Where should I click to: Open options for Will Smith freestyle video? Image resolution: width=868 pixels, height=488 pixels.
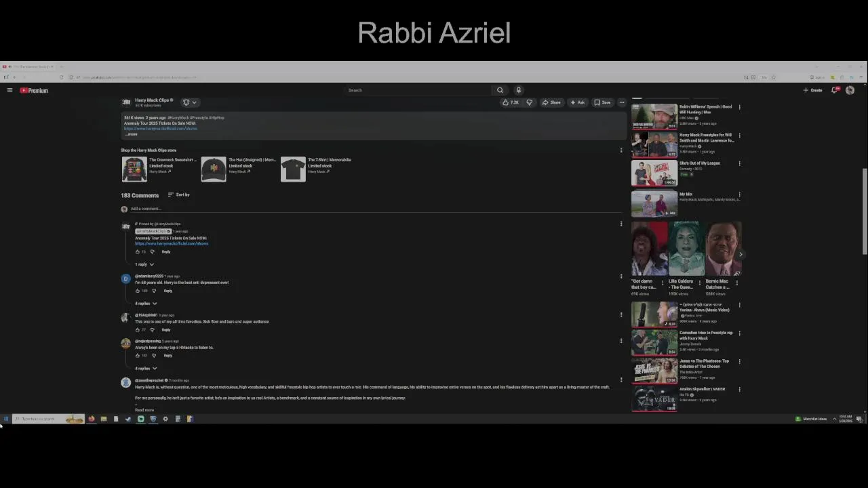pos(739,136)
